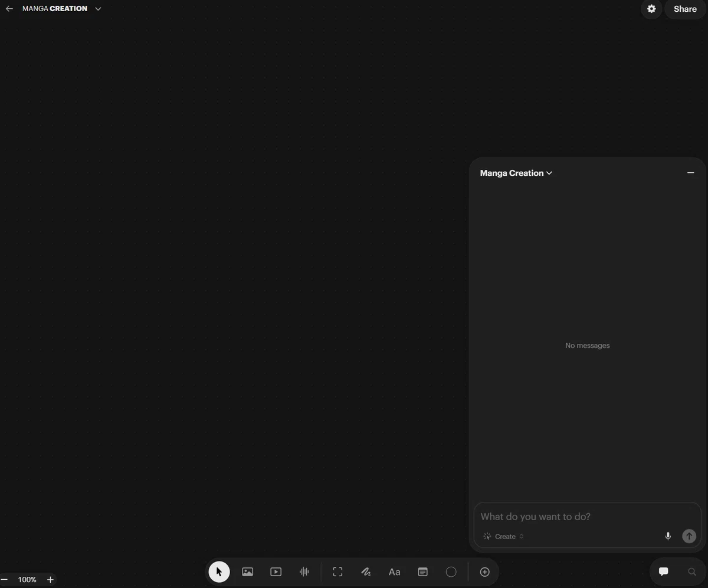
Task: Zoom out with the minus button
Action: click(4, 580)
